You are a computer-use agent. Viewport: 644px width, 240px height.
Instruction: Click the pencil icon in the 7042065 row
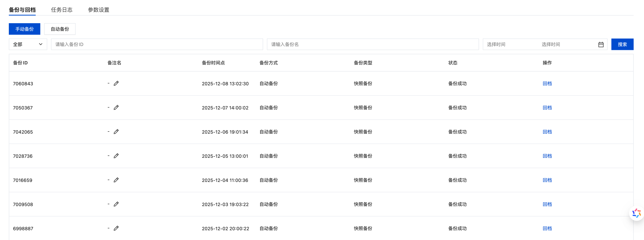pyautogui.click(x=116, y=132)
